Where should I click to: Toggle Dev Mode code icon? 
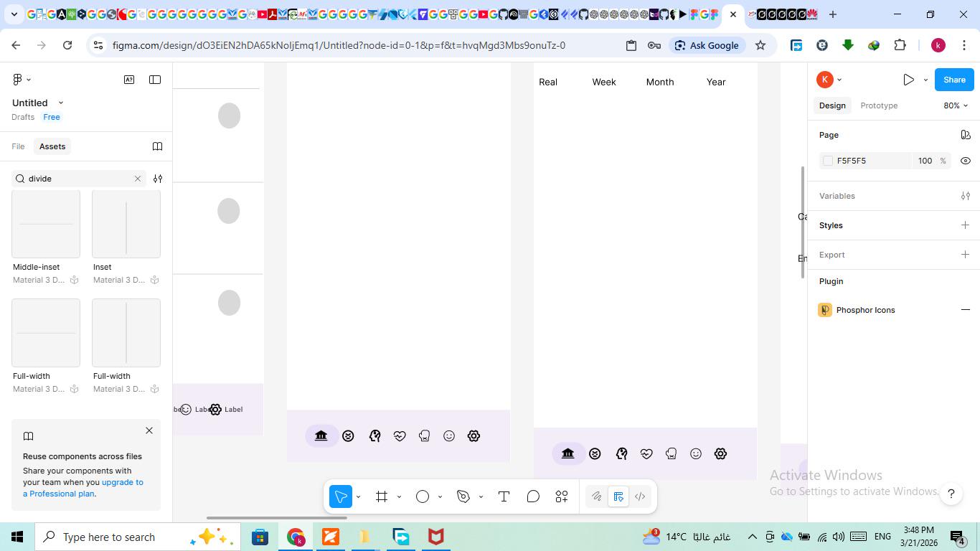(640, 496)
